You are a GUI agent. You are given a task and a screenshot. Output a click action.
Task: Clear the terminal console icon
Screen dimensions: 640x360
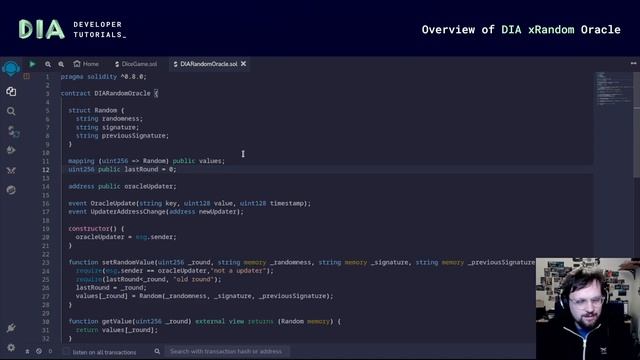click(39, 351)
